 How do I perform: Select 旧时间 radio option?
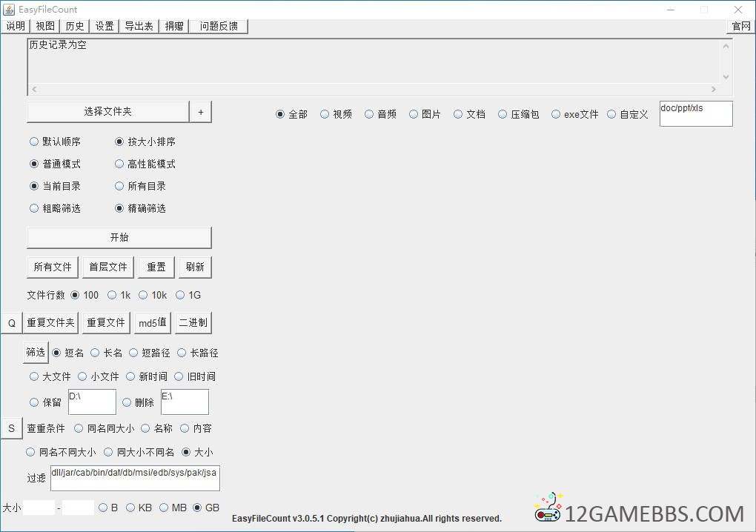[x=195, y=377]
